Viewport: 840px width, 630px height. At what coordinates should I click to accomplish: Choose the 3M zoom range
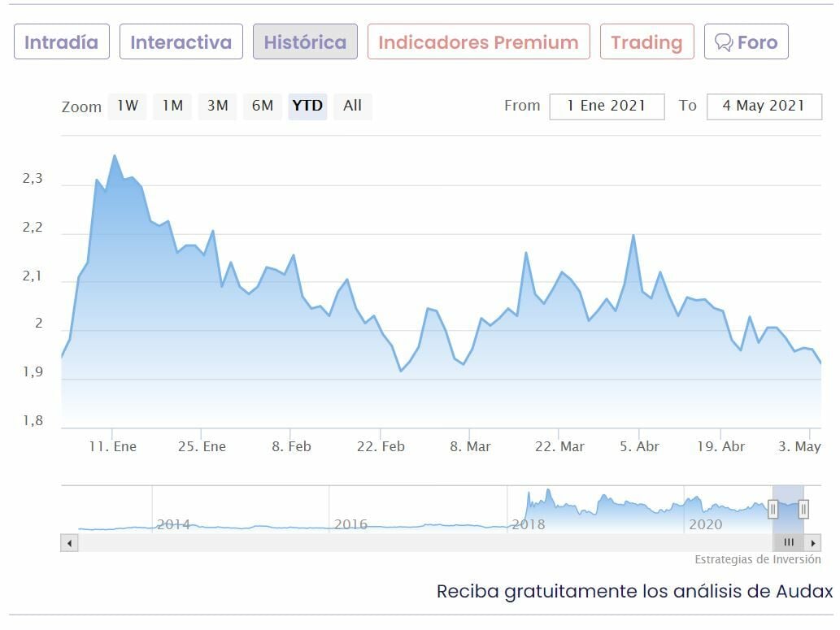click(217, 106)
